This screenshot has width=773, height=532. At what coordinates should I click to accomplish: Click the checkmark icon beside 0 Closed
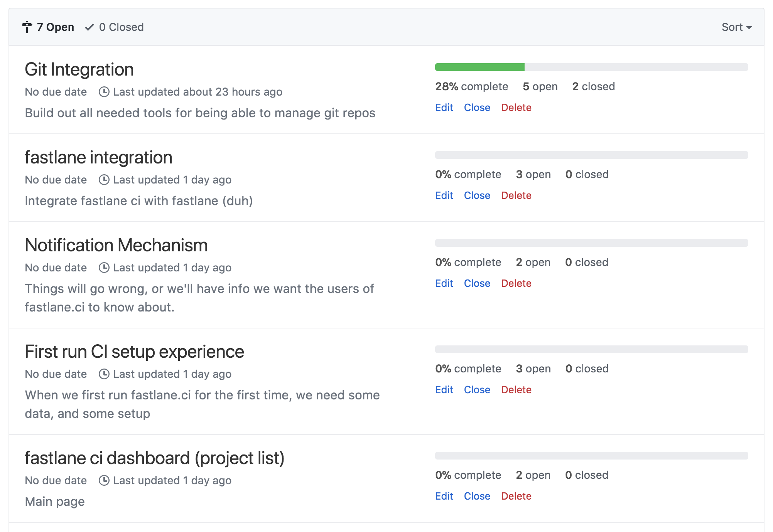(x=89, y=27)
